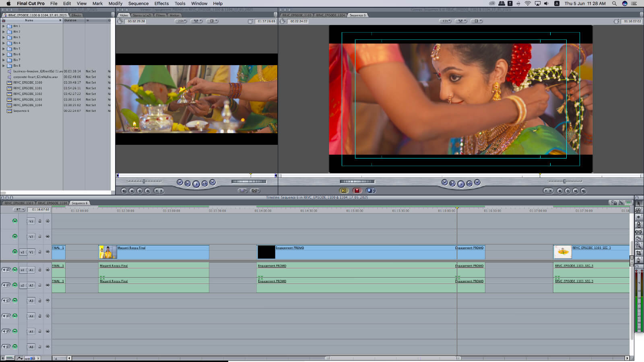Expand the Bin 5 folder
The width and height of the screenshot is (644, 362).
coord(4,49)
